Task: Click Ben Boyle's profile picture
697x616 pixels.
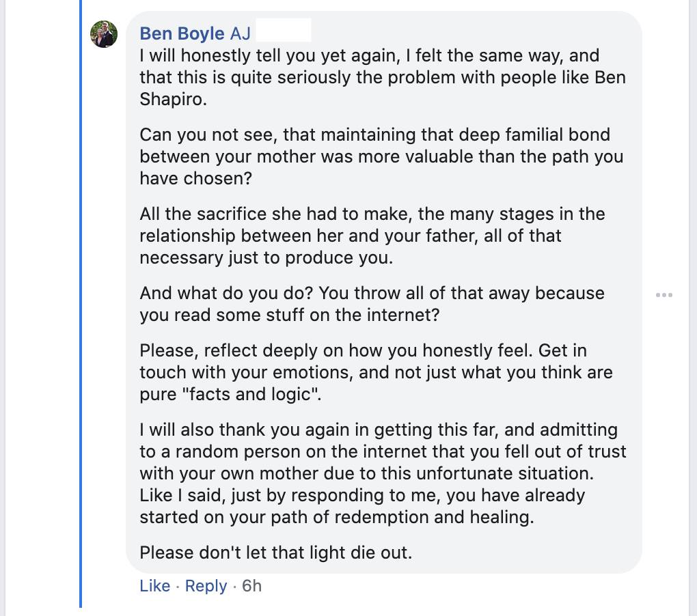Action: [104, 34]
